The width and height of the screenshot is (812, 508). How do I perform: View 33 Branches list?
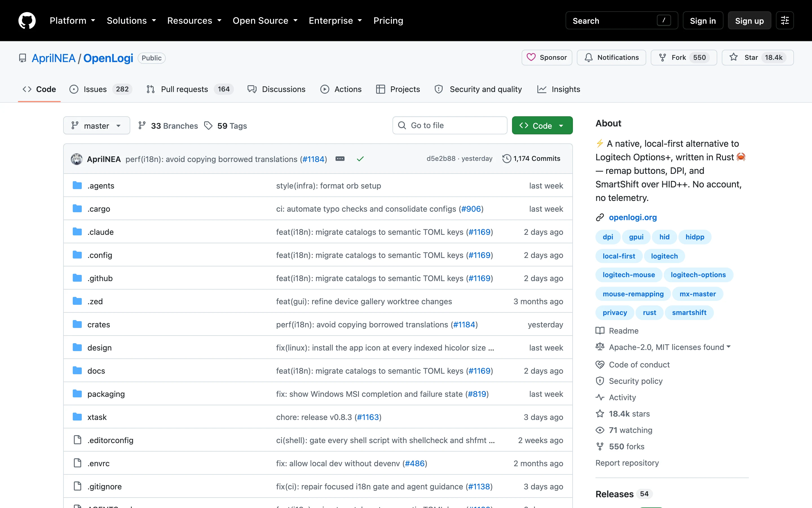click(x=168, y=126)
